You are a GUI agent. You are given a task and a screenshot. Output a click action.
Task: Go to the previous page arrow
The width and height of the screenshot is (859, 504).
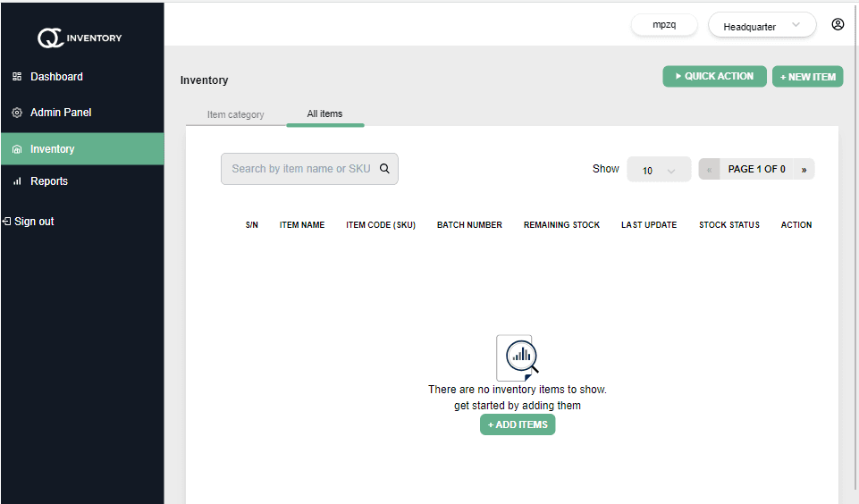click(709, 169)
